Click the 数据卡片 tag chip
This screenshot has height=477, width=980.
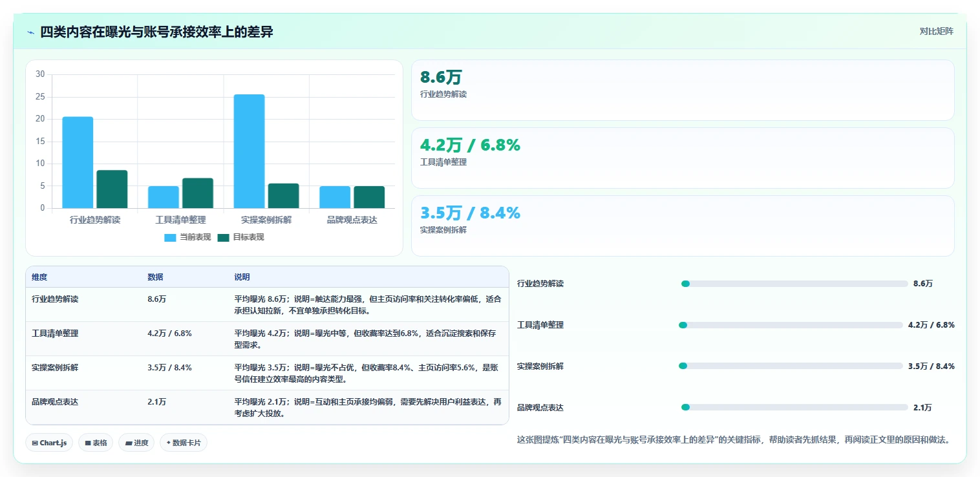tap(184, 443)
